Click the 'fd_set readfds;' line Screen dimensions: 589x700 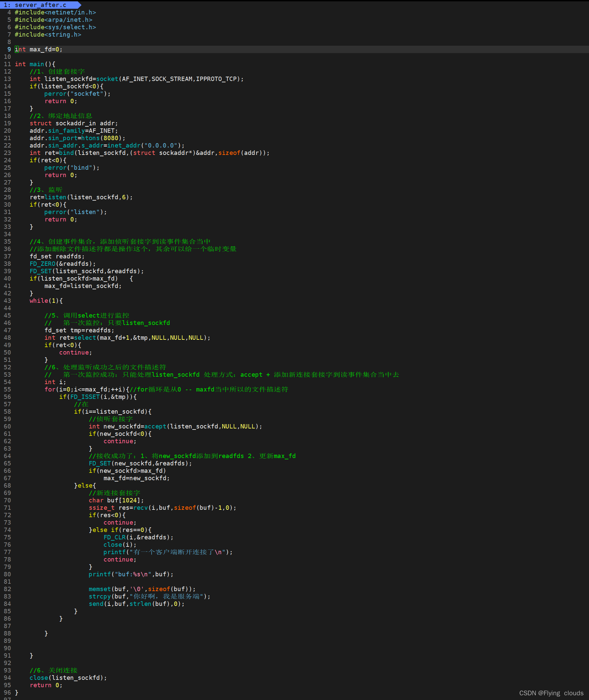tap(57, 256)
